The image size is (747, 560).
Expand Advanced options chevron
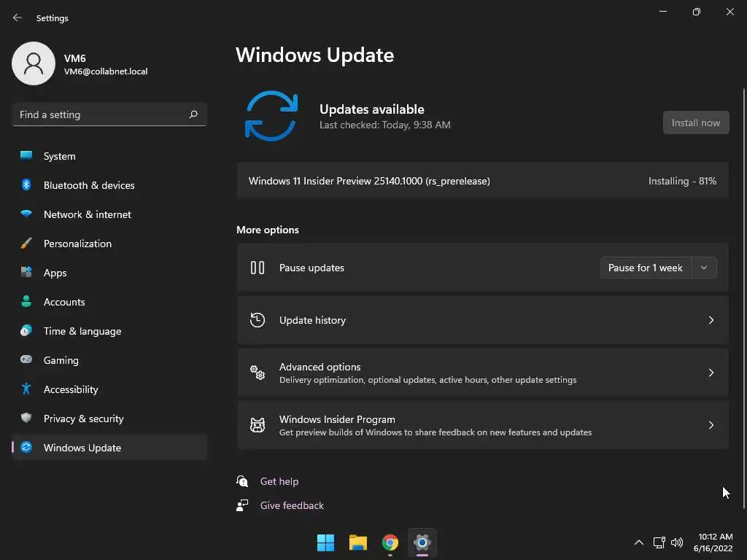(711, 373)
